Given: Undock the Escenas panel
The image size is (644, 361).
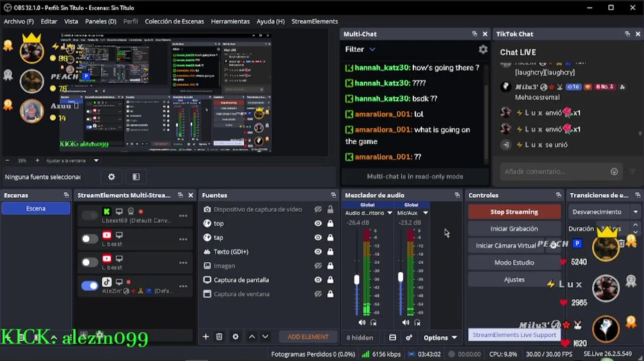Looking at the screenshot, I should coord(66,195).
